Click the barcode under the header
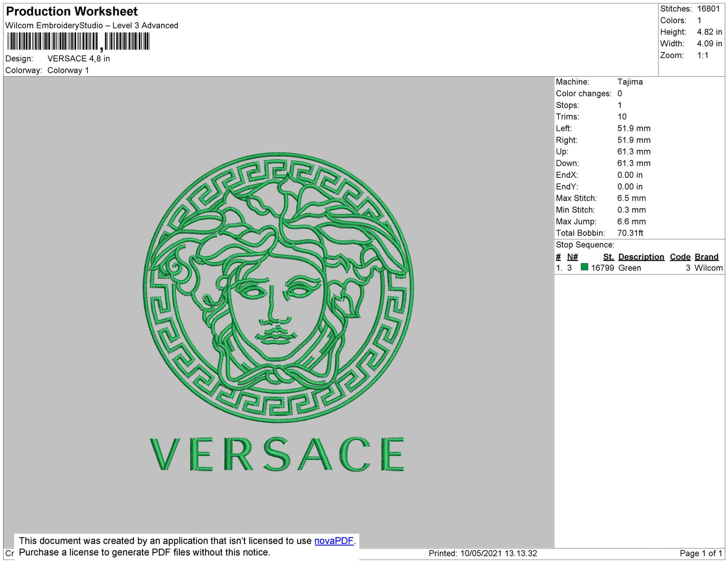 click(78, 42)
